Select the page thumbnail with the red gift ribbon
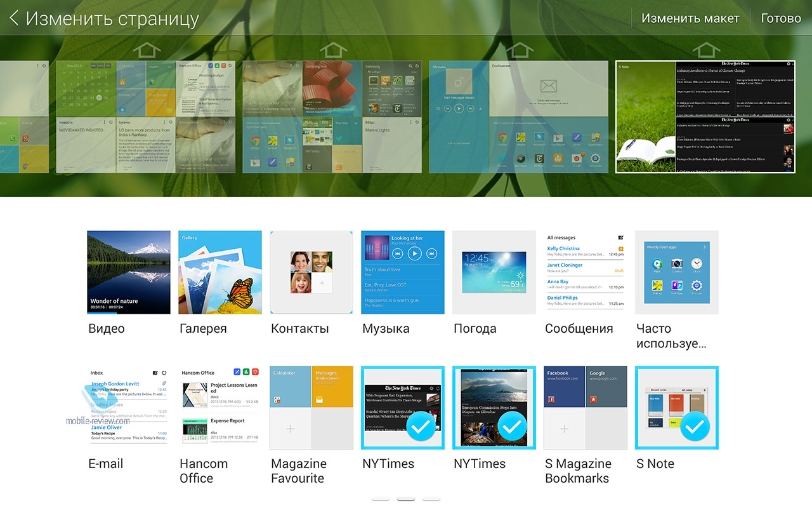The height and width of the screenshot is (508, 812). point(332,117)
